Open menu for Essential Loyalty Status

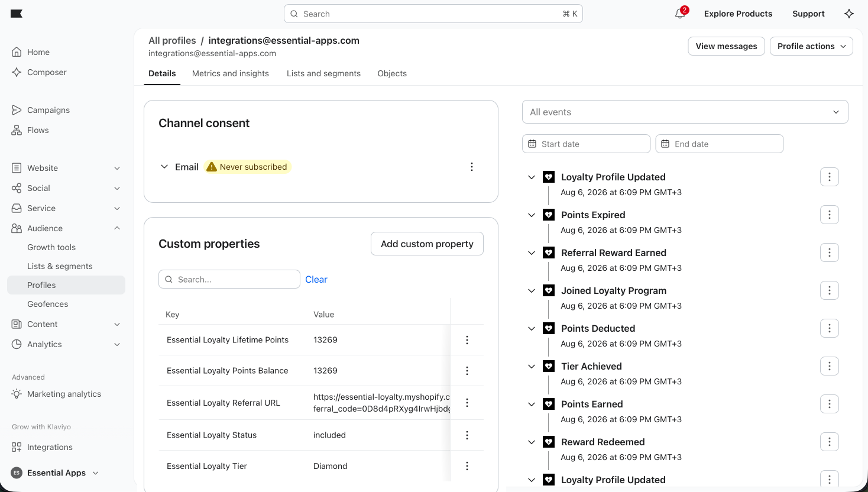click(467, 435)
